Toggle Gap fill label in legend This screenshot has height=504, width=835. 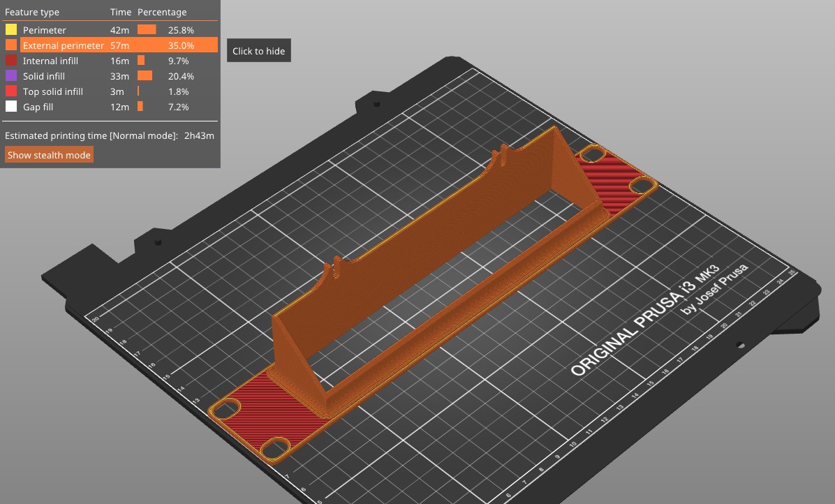38,107
